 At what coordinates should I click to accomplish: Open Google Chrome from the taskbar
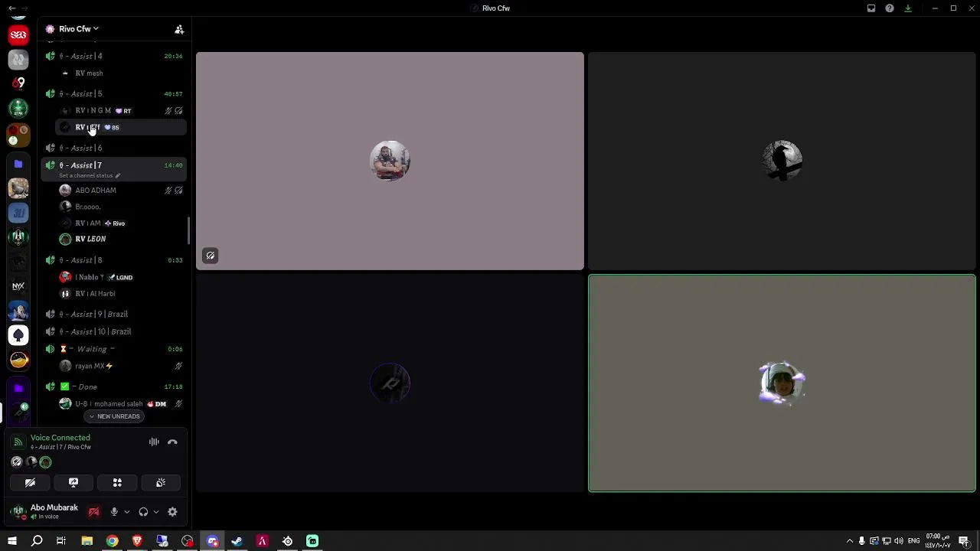click(x=112, y=541)
